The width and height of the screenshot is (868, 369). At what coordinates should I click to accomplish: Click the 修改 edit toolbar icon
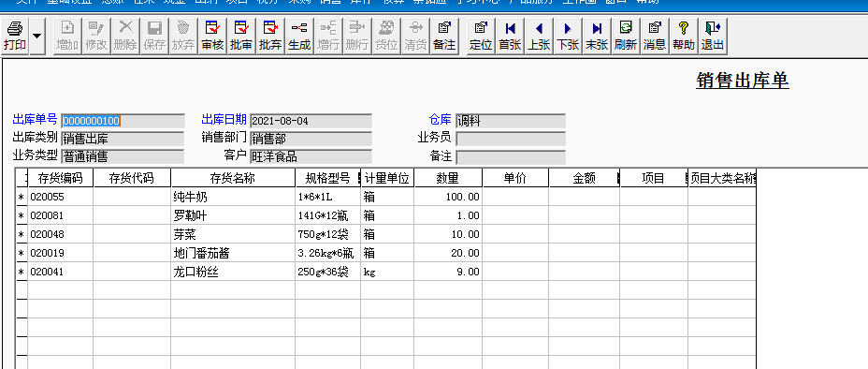point(96,36)
